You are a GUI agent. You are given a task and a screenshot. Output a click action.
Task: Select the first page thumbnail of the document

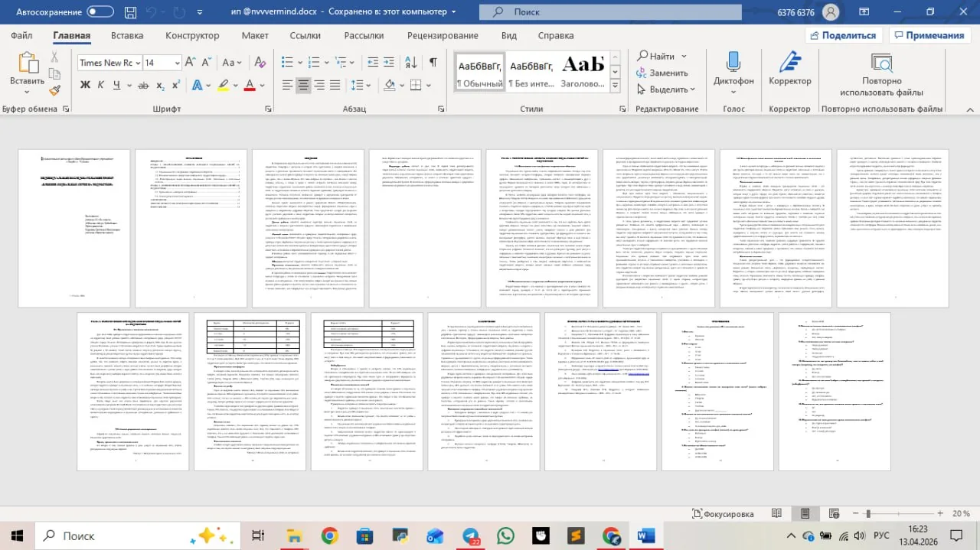[73, 228]
